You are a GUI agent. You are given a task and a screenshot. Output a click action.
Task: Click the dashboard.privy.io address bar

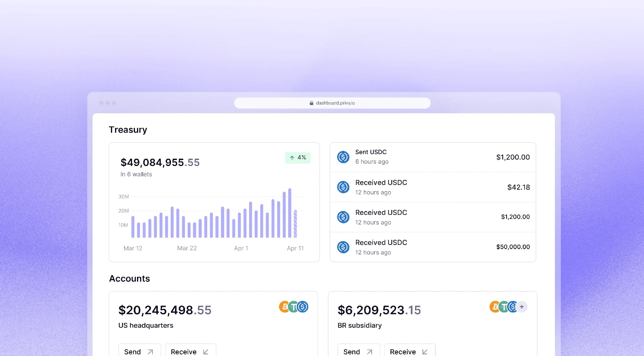(332, 103)
